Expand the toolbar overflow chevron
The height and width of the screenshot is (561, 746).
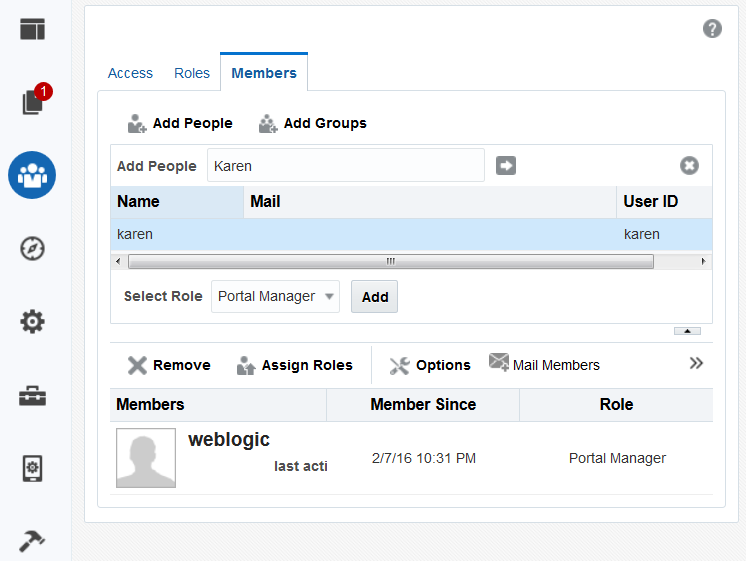tap(697, 364)
